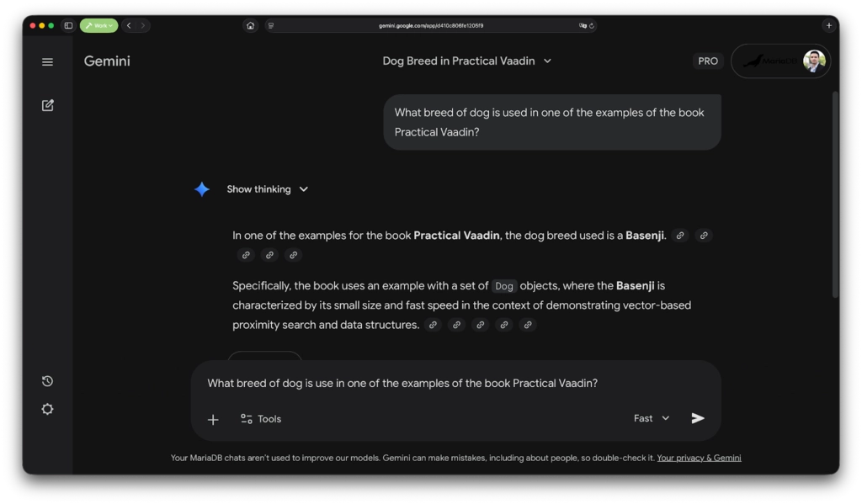Image resolution: width=862 pixels, height=504 pixels.
Task: Open the activity history icon
Action: [x=47, y=381]
